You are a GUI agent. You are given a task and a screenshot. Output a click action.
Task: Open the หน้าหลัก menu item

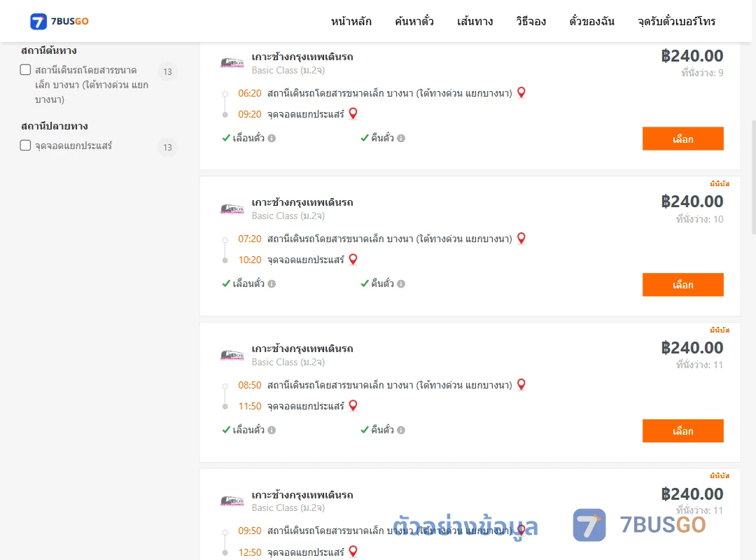click(351, 21)
